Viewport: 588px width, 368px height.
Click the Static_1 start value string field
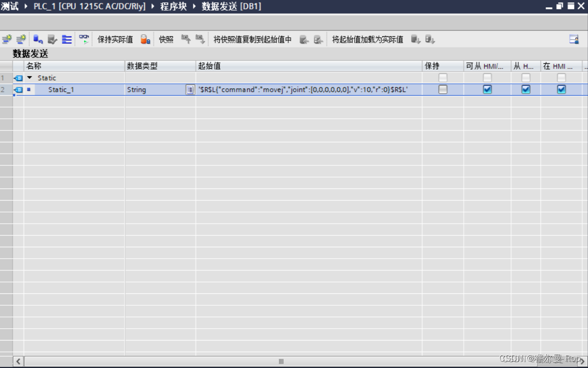309,90
